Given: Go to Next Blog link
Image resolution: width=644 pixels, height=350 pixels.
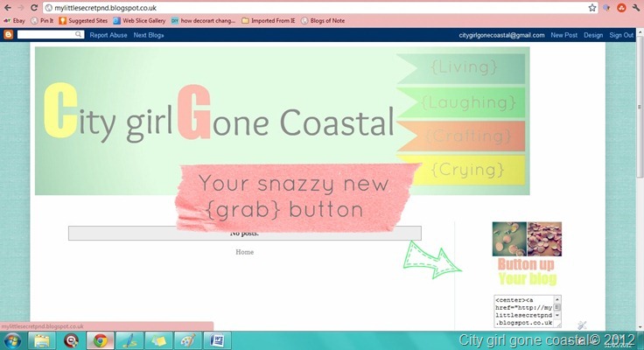Looking at the screenshot, I should (x=149, y=35).
